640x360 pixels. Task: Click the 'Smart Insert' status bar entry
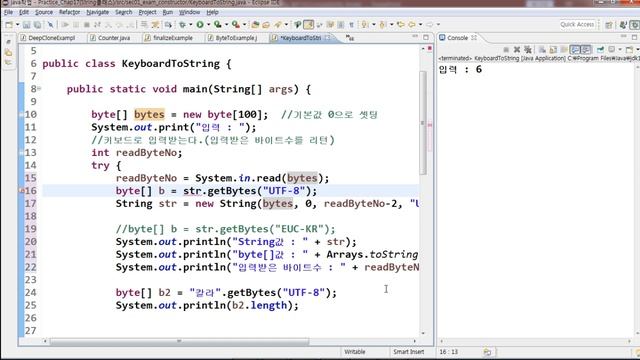point(408,351)
